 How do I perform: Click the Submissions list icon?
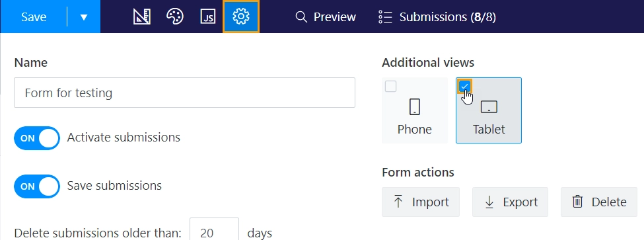click(x=385, y=17)
